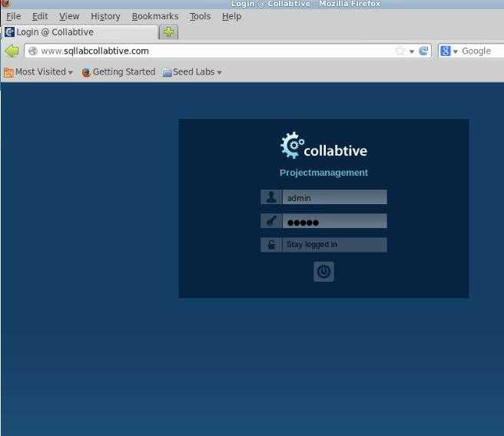504x436 pixels.
Task: Open the Bookmarks menu
Action: [155, 16]
